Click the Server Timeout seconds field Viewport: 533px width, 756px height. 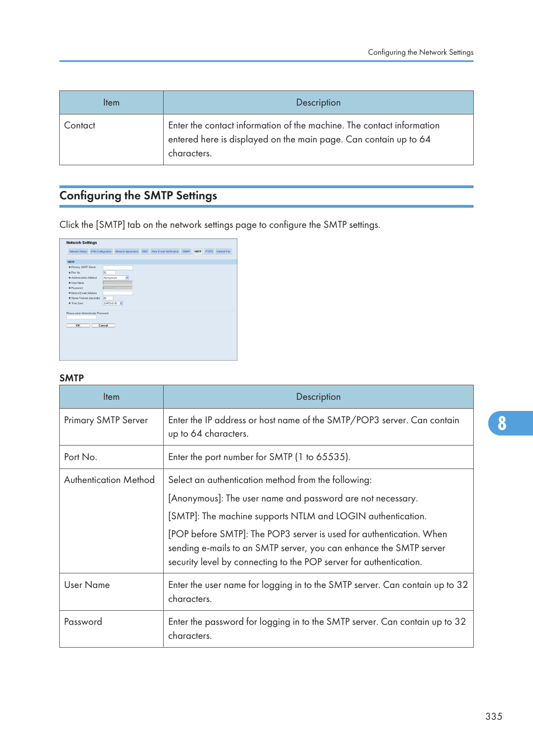click(108, 298)
